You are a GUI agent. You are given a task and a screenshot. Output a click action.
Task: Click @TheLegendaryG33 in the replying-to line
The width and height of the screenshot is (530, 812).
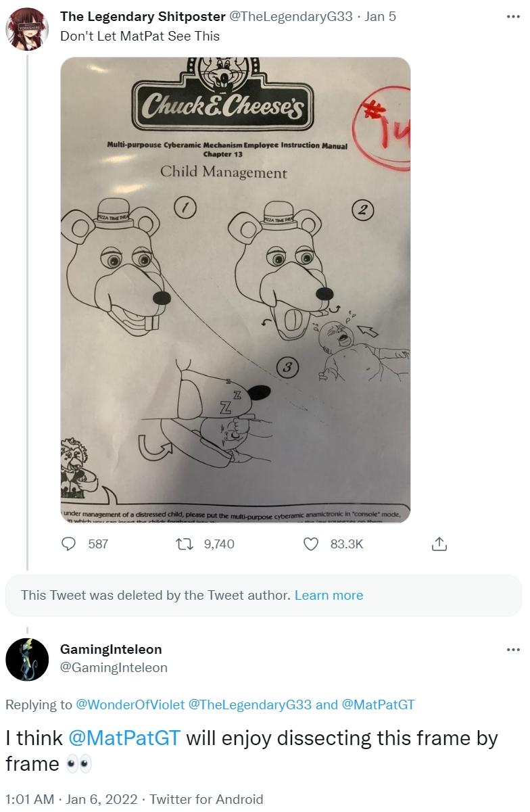click(249, 704)
